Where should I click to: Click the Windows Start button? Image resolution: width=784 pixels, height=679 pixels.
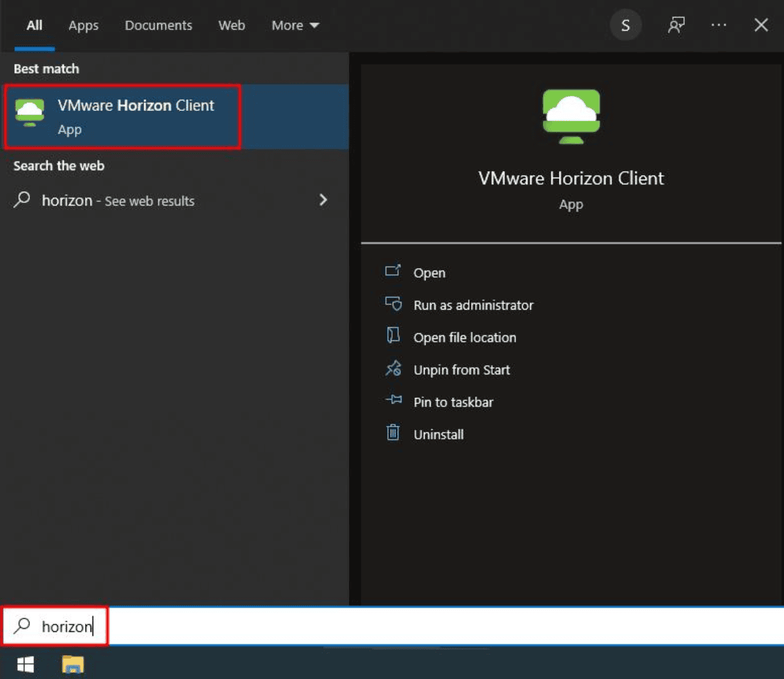click(27, 664)
